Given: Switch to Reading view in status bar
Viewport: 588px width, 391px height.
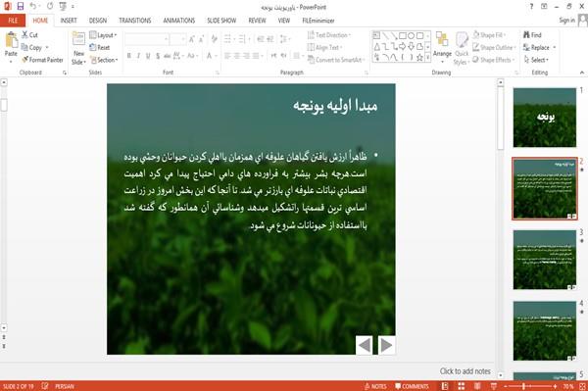Looking at the screenshot, I should point(477,386).
